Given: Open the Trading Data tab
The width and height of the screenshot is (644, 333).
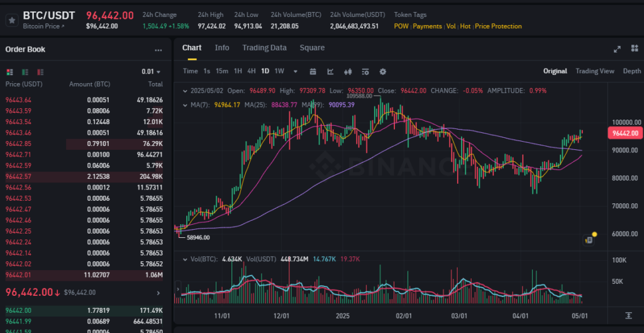Looking at the screenshot, I should [264, 48].
